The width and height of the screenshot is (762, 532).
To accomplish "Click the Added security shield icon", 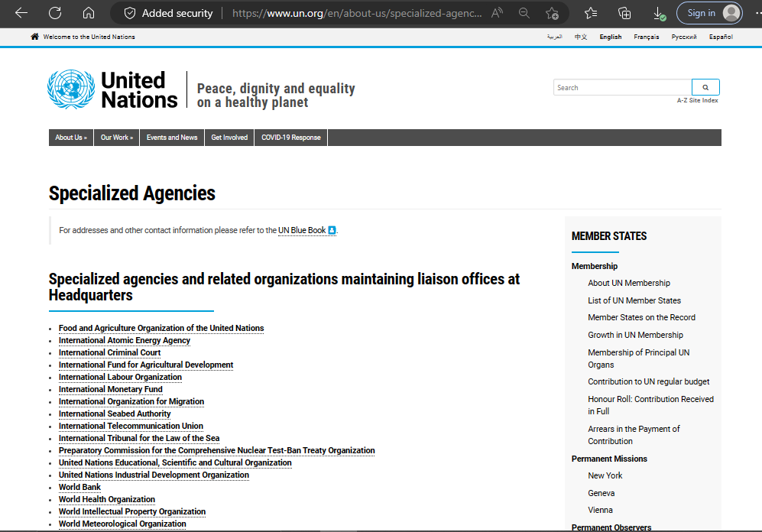I will [130, 13].
